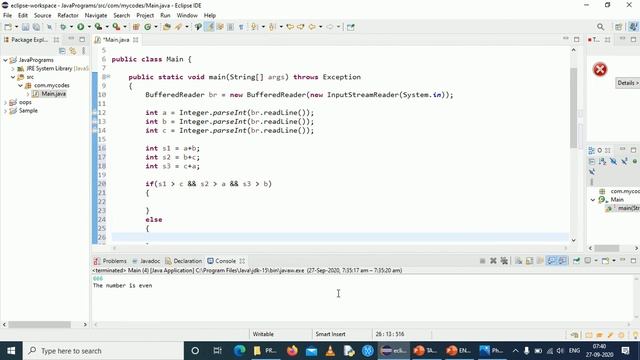Expand the oops project node
This screenshot has height=360, width=640.
pos(5,102)
